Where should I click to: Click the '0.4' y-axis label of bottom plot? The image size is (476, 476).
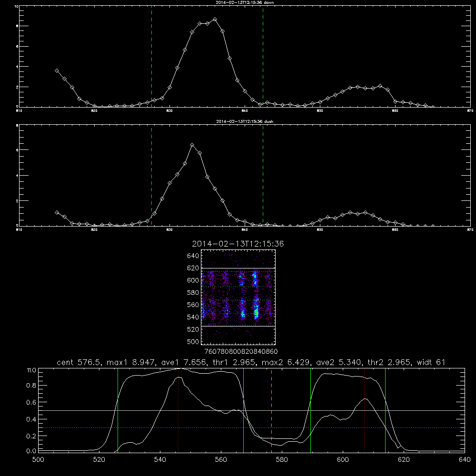pyautogui.click(x=31, y=419)
